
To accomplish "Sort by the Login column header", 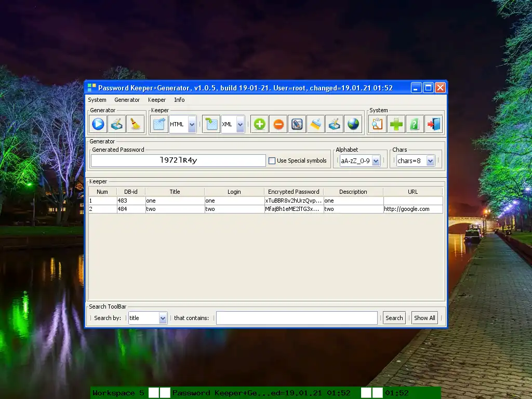I will pyautogui.click(x=234, y=192).
